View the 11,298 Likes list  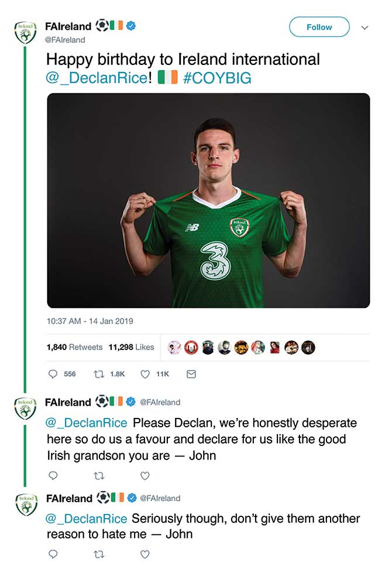point(131,347)
